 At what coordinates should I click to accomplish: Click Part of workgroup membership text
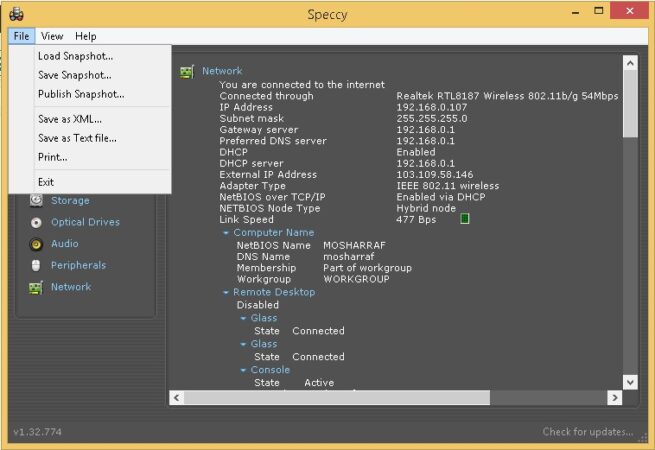[368, 268]
